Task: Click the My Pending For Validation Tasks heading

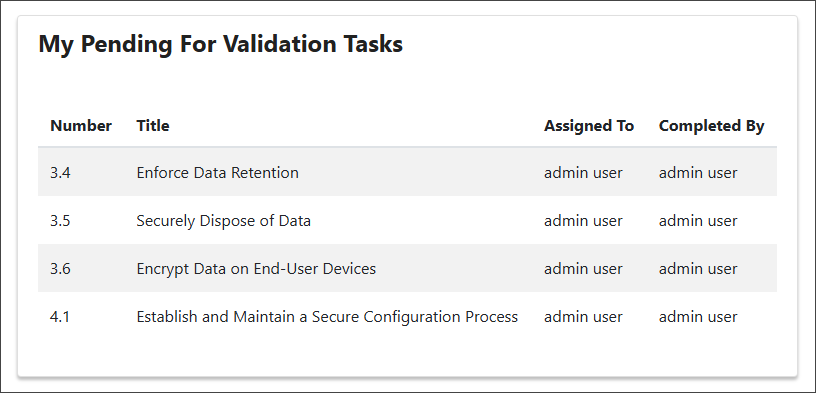Action: tap(221, 44)
